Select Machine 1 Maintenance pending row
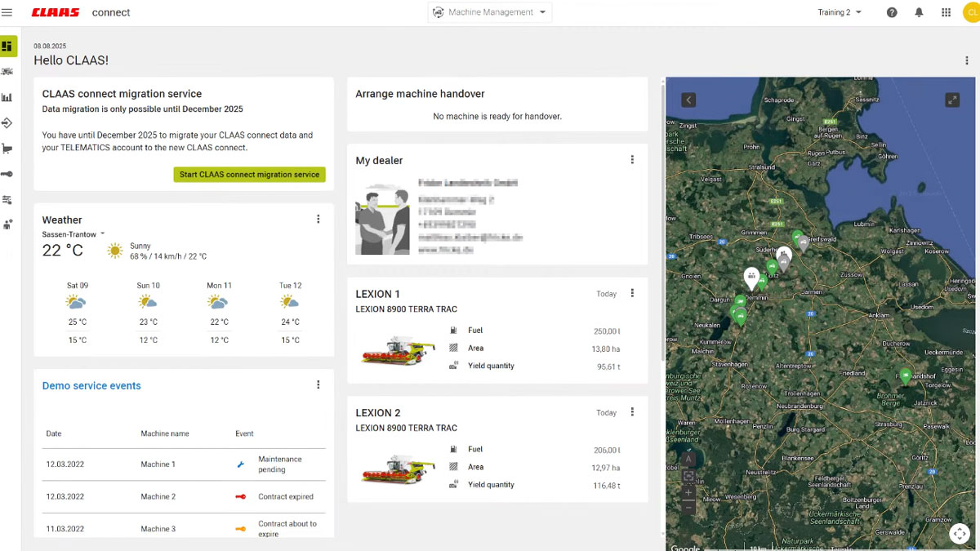The image size is (980, 551). coord(184,464)
